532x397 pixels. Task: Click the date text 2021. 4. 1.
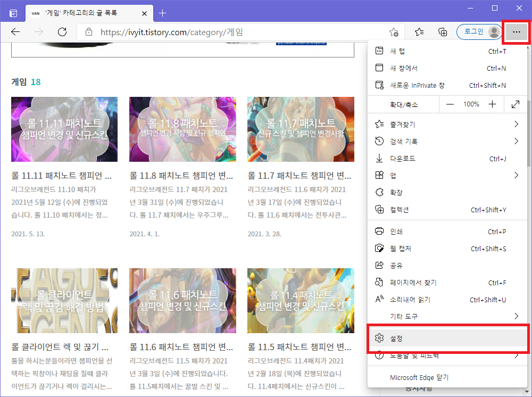(145, 234)
